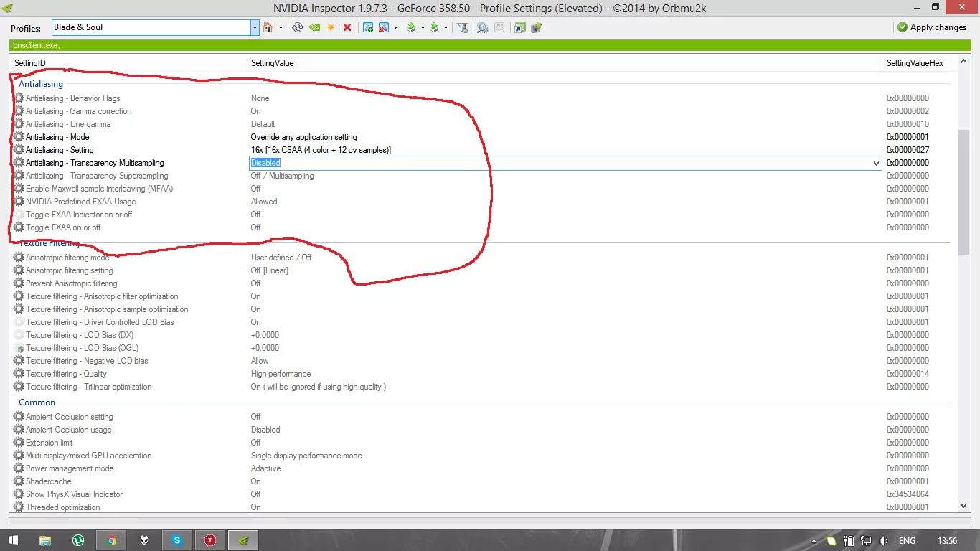Remove application from profile icon
Image resolution: width=980 pixels, height=551 pixels.
click(384, 27)
